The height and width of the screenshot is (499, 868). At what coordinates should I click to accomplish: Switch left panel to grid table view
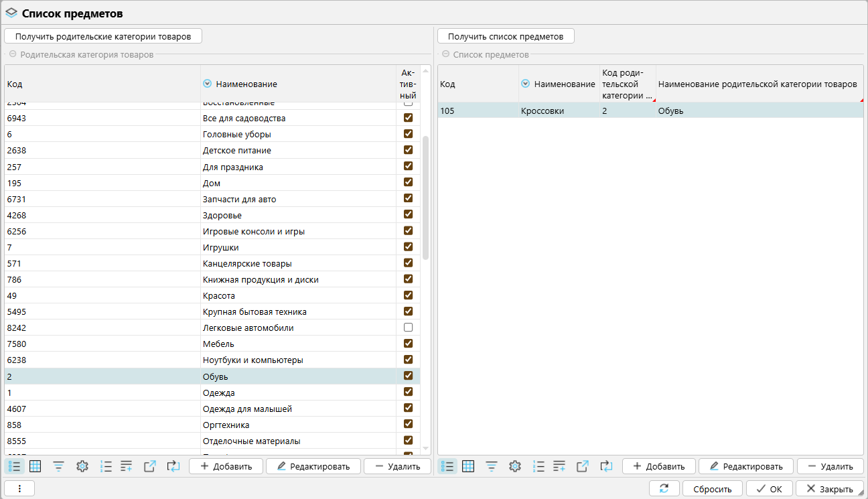coord(35,466)
